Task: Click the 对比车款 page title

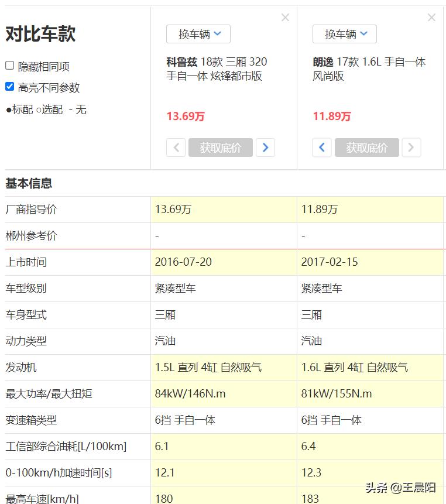Action: coord(40,34)
